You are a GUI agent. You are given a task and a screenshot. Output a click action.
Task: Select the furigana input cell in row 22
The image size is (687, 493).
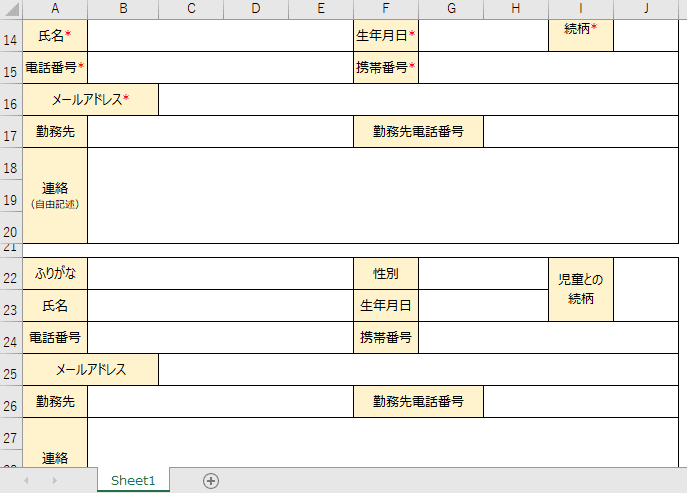[220, 273]
